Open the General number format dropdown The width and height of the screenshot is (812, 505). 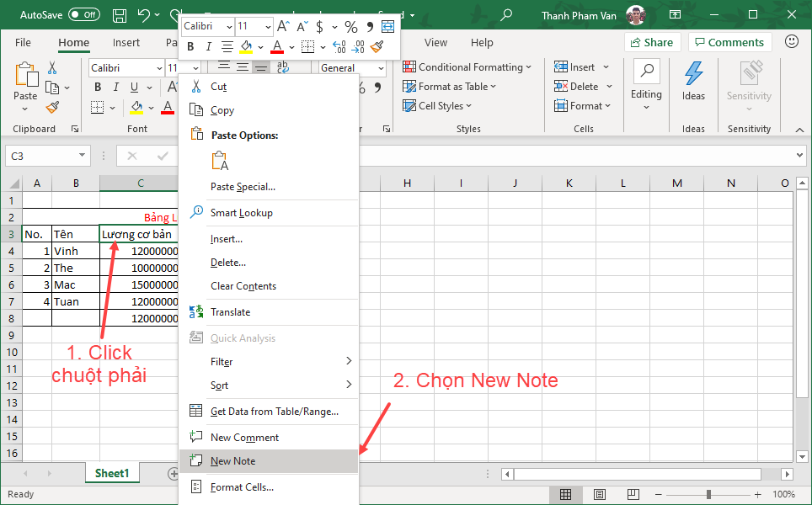(x=381, y=68)
